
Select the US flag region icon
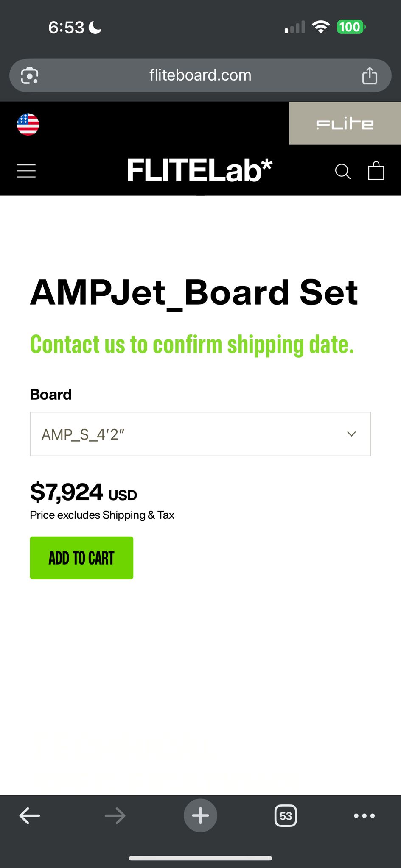28,124
